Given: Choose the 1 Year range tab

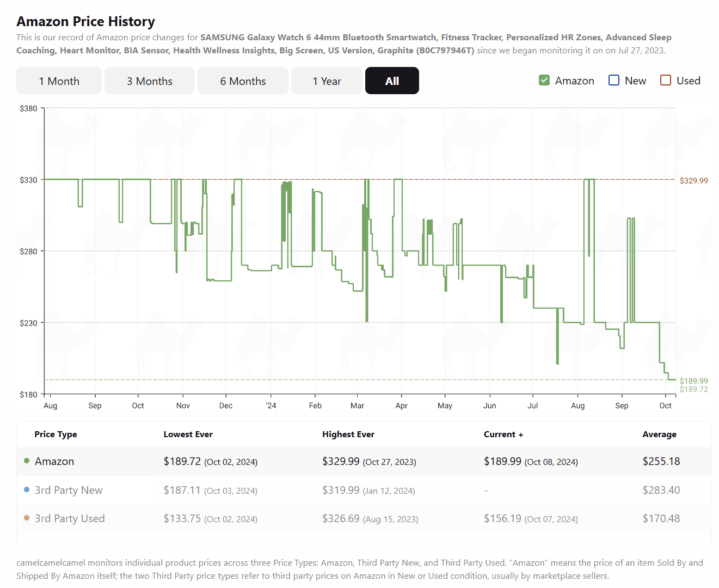Looking at the screenshot, I should [x=327, y=81].
